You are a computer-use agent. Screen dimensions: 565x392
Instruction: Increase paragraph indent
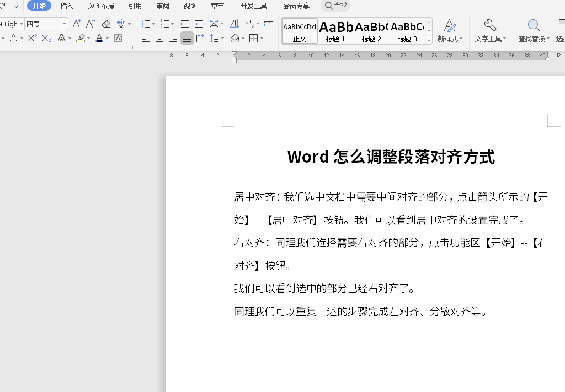tap(199, 24)
